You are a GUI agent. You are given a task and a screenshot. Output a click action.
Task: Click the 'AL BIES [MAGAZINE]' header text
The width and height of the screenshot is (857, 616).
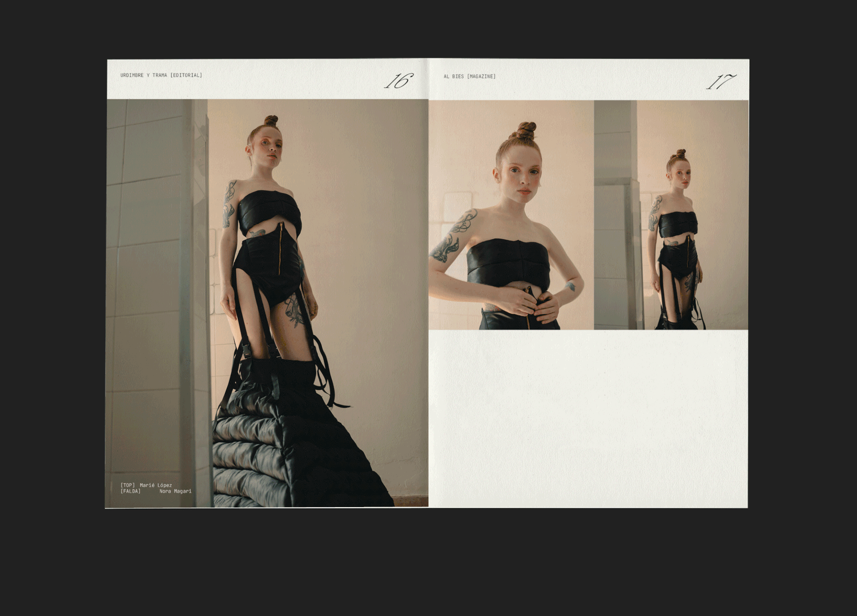470,76
